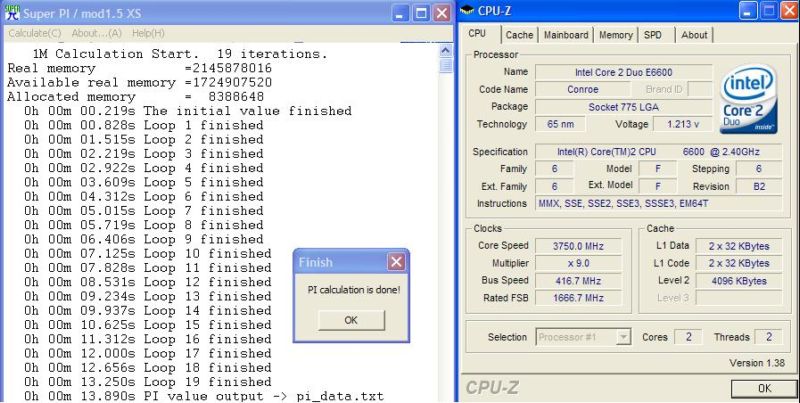Click the Super PI scrollbar up arrow
This screenshot has height=403, width=800.
(445, 51)
